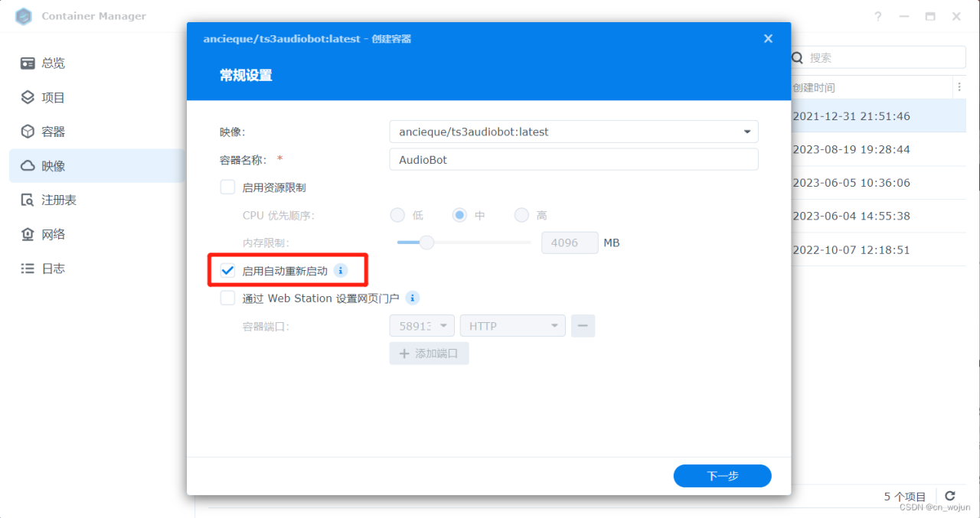Open the HTTP protocol dropdown

[512, 325]
